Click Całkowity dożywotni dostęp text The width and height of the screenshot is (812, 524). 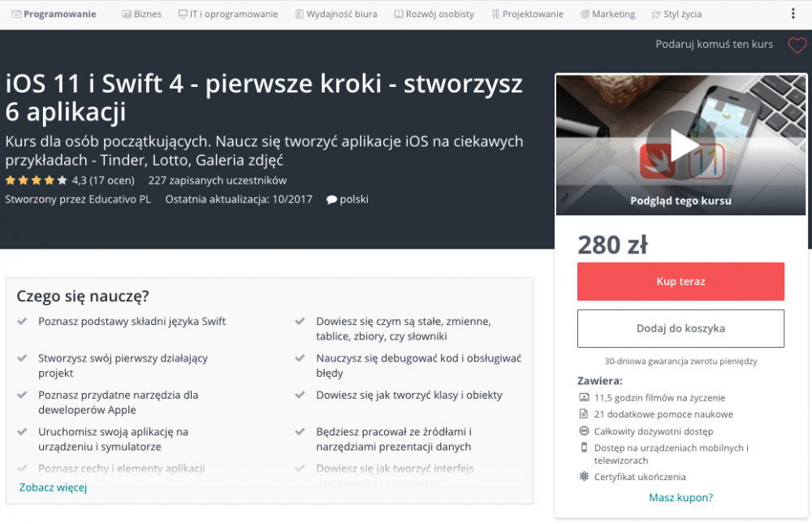(x=654, y=431)
